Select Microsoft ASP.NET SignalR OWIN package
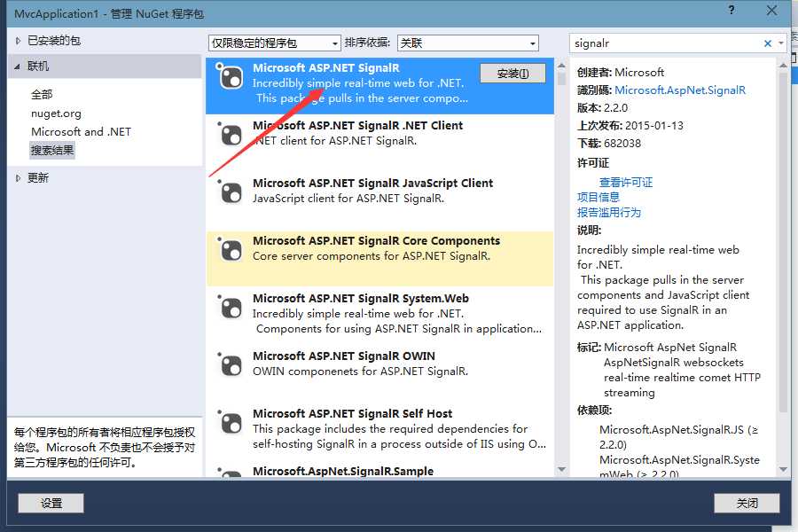798x532 pixels. tap(379, 373)
